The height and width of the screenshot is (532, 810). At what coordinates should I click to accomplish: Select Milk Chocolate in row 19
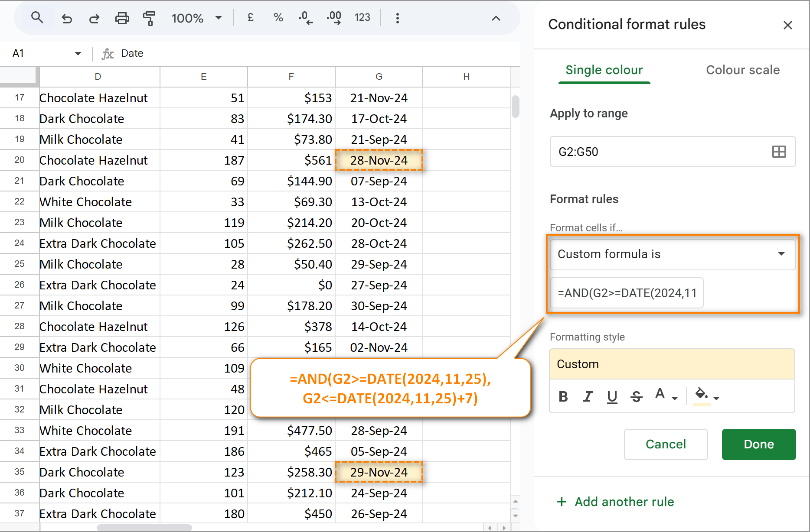[100, 139]
